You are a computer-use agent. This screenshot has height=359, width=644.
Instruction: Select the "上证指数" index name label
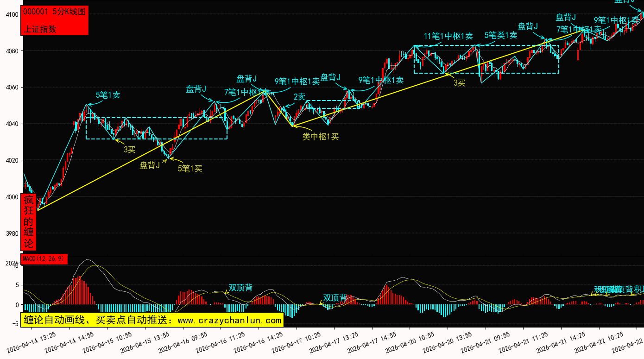point(40,29)
